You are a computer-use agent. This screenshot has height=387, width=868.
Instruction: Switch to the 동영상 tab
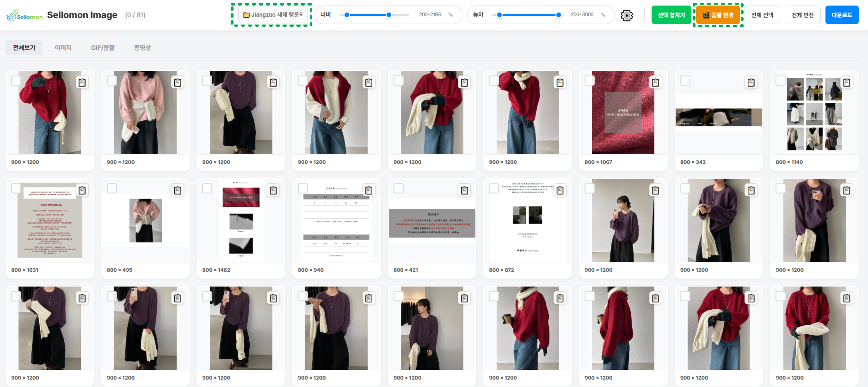click(142, 48)
